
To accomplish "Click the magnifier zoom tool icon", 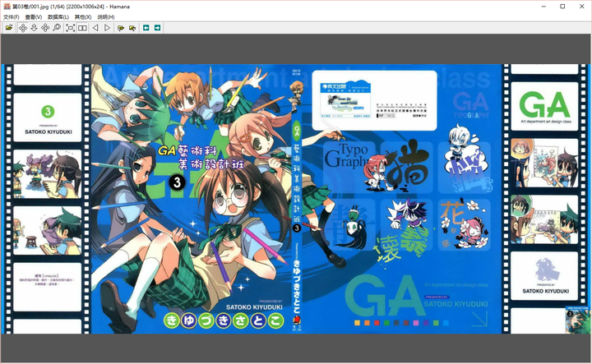I will pos(57,28).
